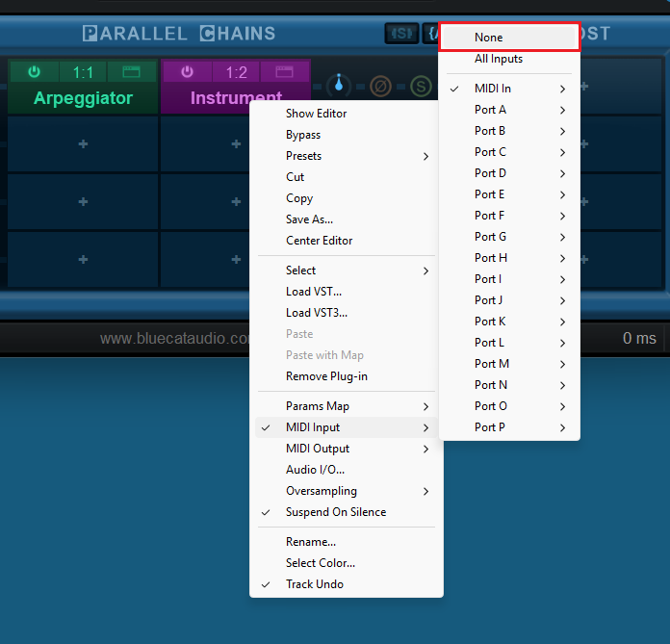Toggle the green solo S icon
The height and width of the screenshot is (644, 670).
click(x=421, y=87)
